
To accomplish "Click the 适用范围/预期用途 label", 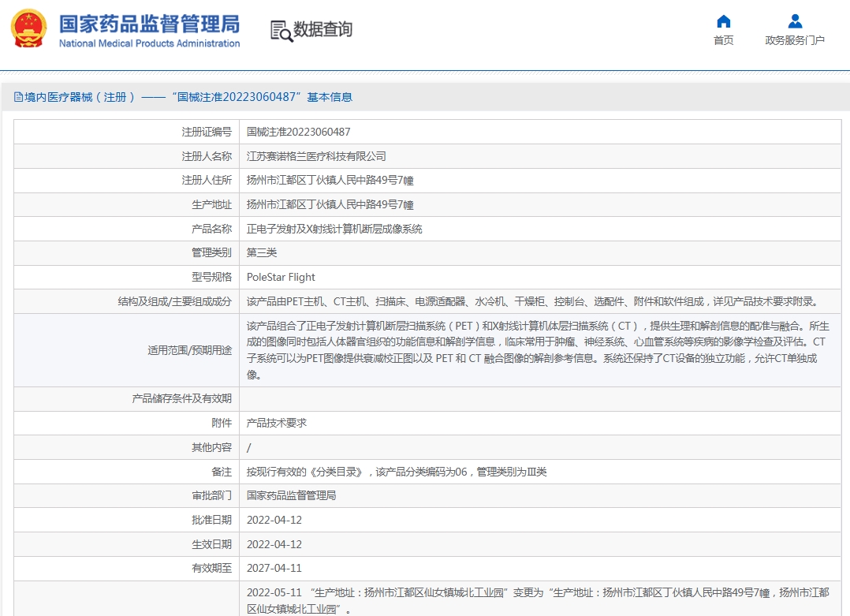I will coord(190,350).
